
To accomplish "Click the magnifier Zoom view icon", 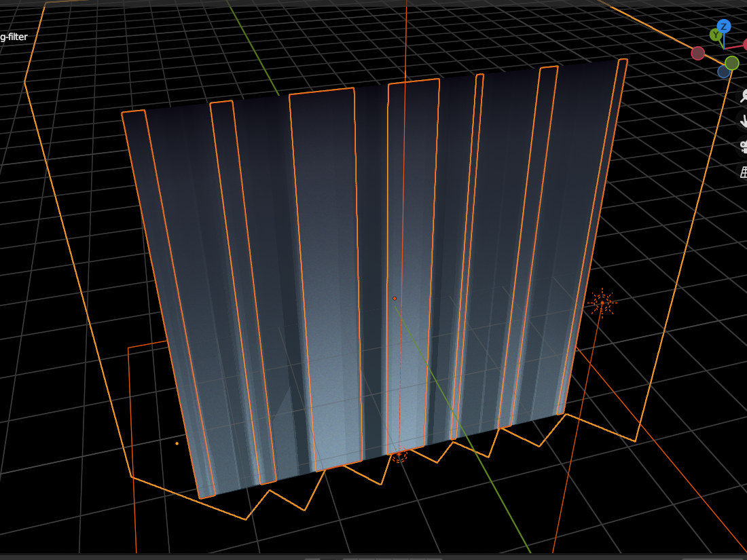I will coord(743,96).
